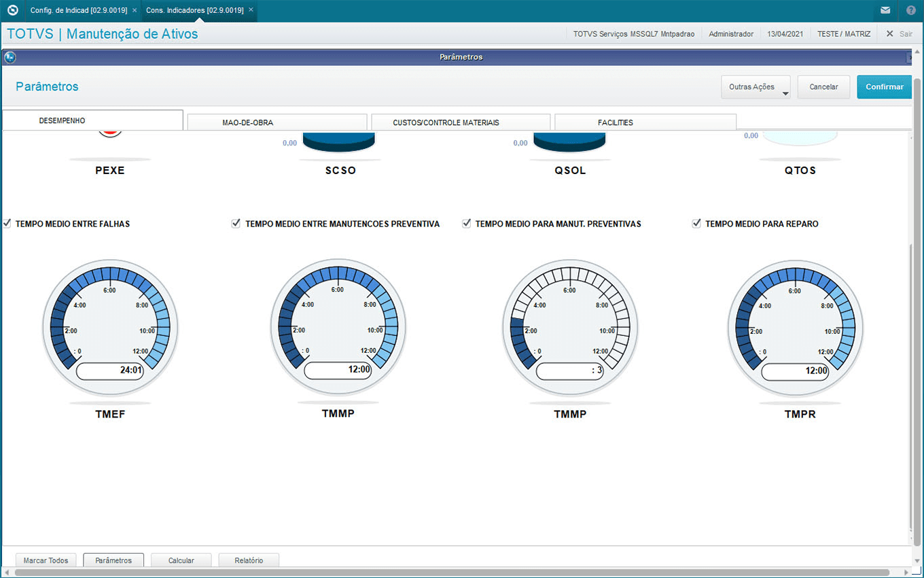Click the SCSO chart
The image size is (924, 578).
pyautogui.click(x=339, y=142)
